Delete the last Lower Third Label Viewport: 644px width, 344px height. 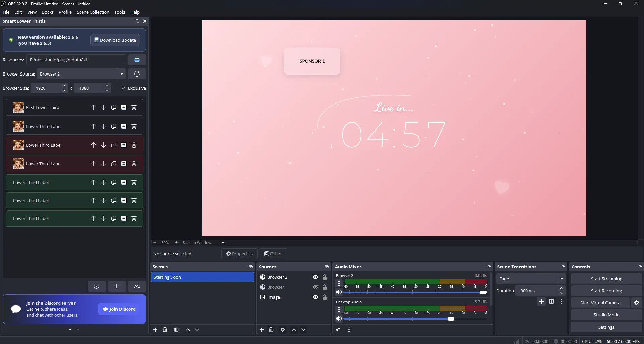(x=134, y=218)
